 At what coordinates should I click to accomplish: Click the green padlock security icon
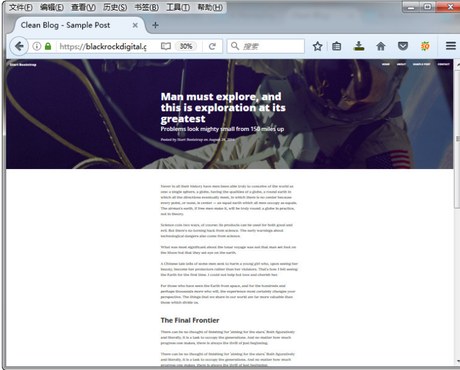tap(48, 46)
